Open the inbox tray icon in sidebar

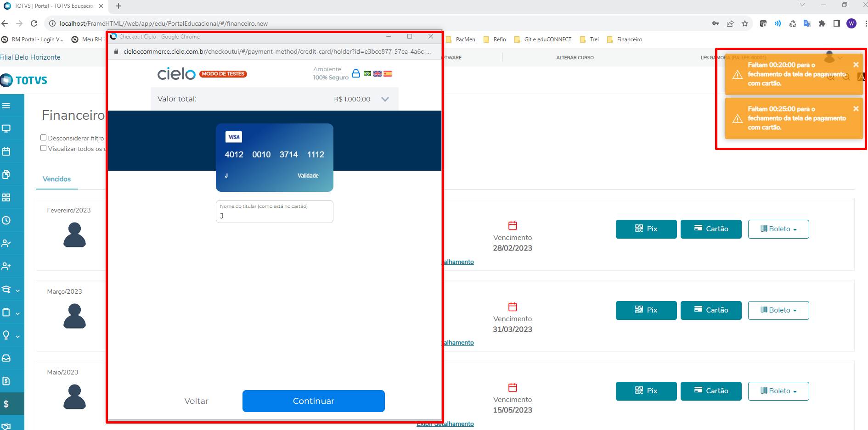[x=6, y=358]
